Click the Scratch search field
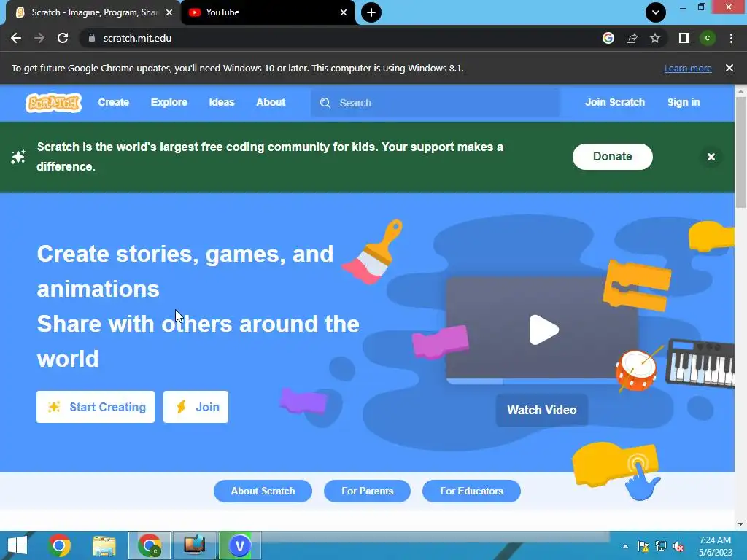This screenshot has width=747, height=560. [x=436, y=103]
